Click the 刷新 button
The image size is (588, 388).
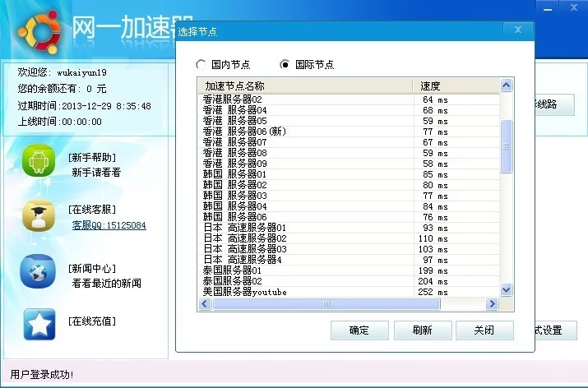tap(423, 330)
